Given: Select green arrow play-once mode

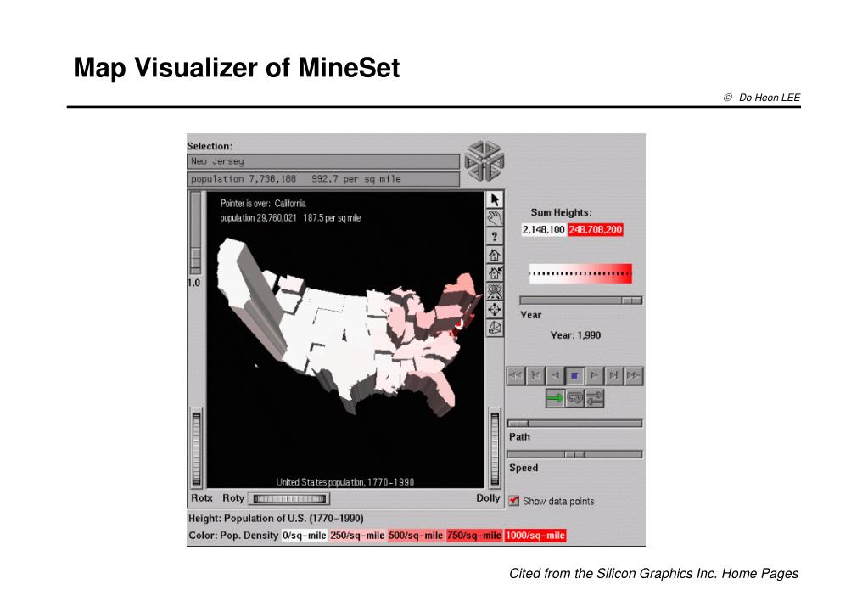Looking at the screenshot, I should [555, 398].
